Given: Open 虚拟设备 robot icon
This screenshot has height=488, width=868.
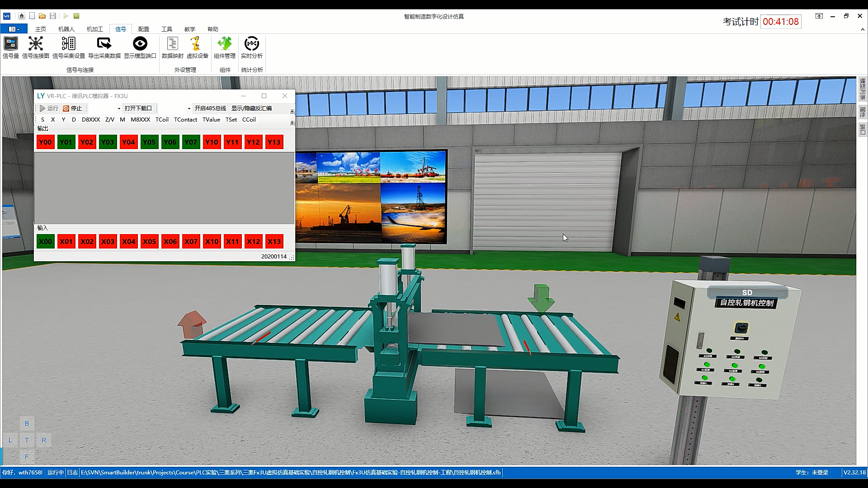Looking at the screenshot, I should [197, 47].
